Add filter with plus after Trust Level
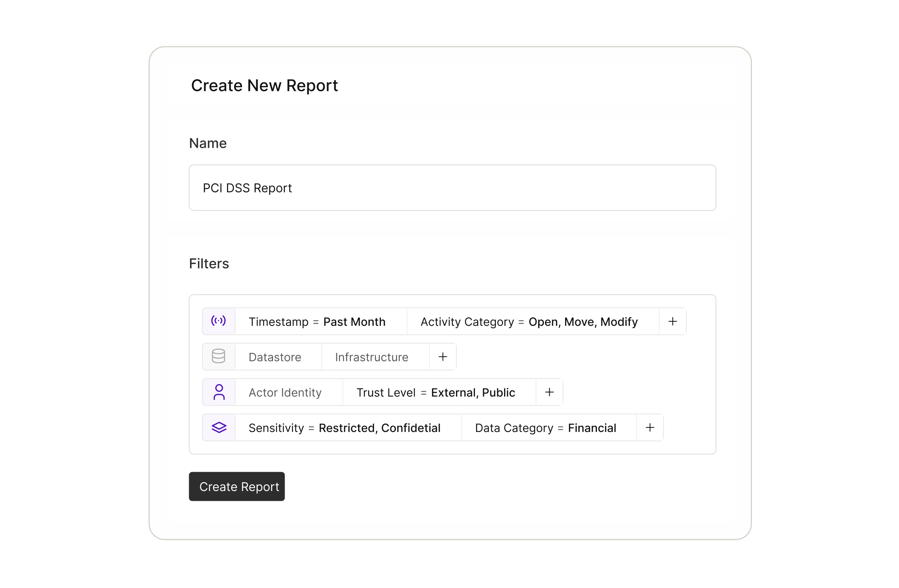 549,392
